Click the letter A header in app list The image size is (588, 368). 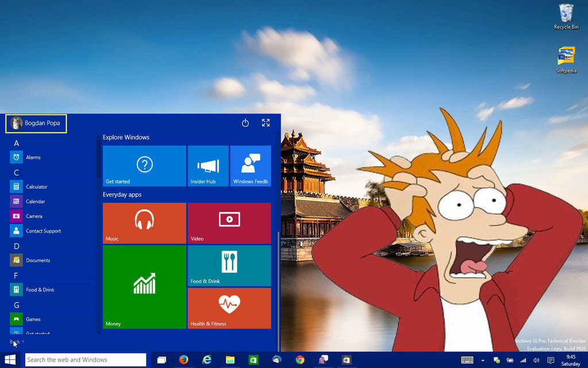coord(16,143)
